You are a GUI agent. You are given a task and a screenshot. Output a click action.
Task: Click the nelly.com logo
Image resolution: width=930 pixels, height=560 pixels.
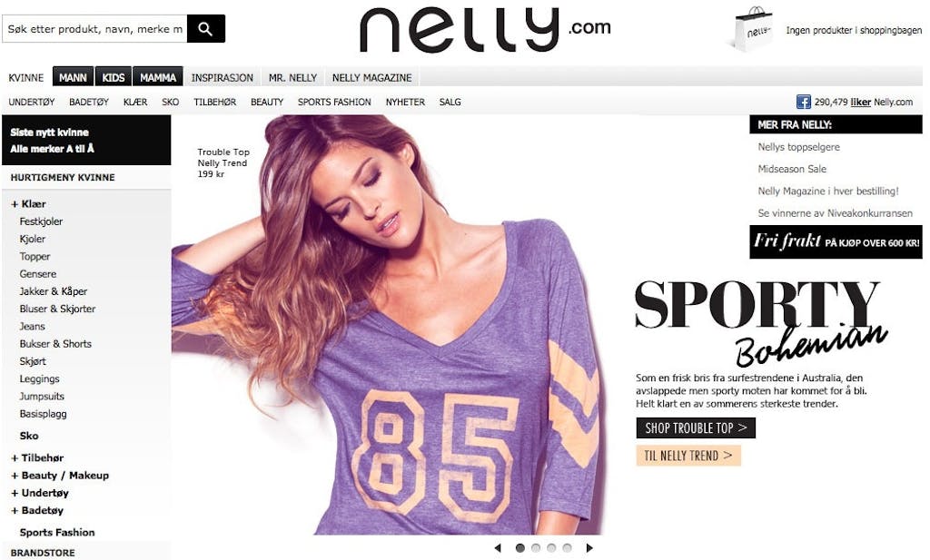[x=485, y=30]
